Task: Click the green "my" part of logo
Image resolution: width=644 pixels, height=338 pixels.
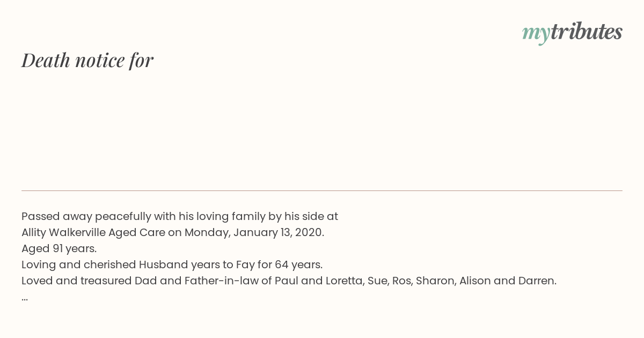Action: coord(536,34)
